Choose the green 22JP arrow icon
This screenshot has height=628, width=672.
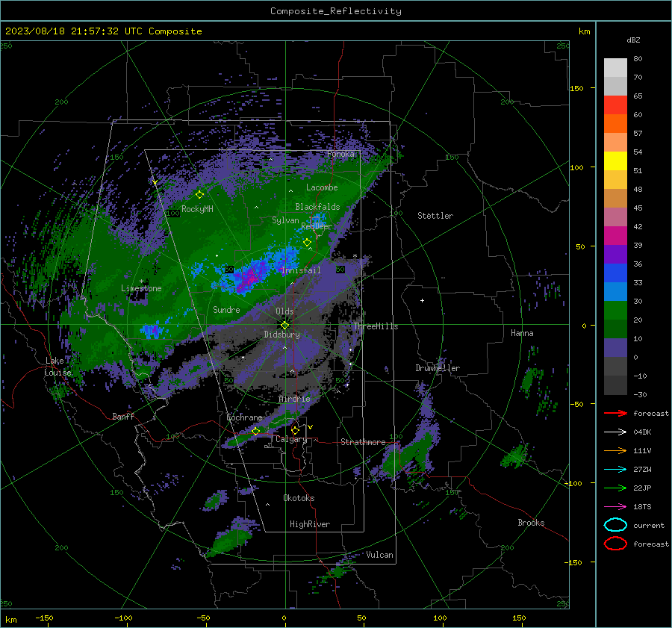(615, 488)
